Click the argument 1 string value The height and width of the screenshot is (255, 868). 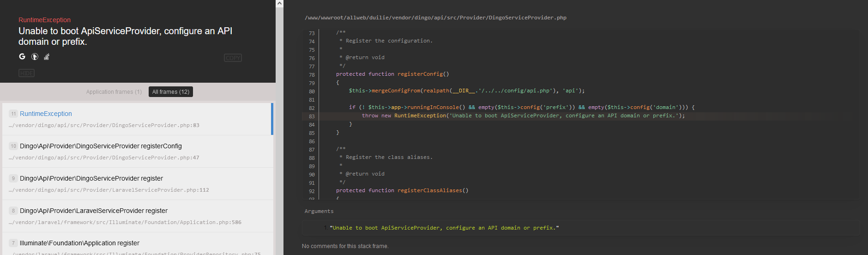pyautogui.click(x=444, y=228)
